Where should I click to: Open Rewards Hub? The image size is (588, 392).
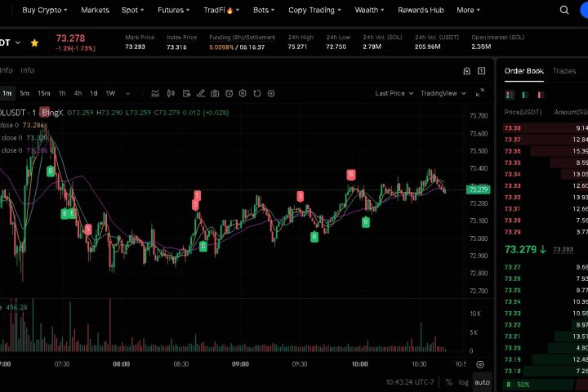[x=421, y=10]
